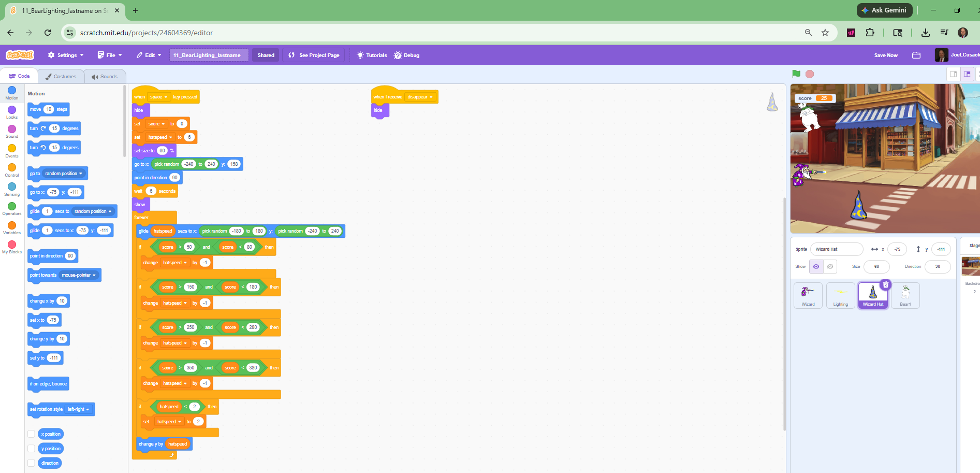
Task: Open the File menu
Action: (x=110, y=55)
